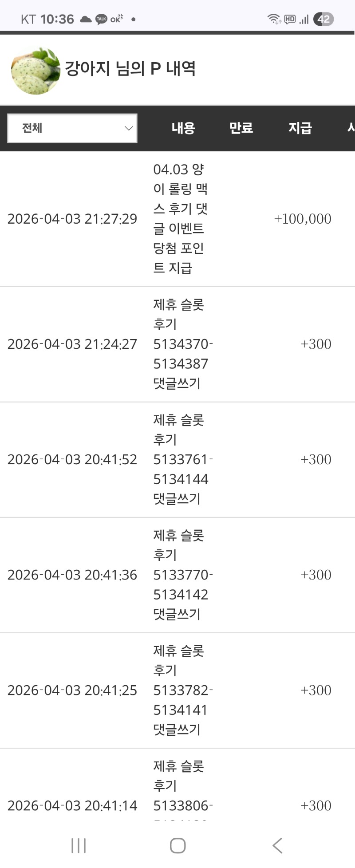355x868 pixels.
Task: Click the dropdown chevron arrow
Action: tap(129, 128)
